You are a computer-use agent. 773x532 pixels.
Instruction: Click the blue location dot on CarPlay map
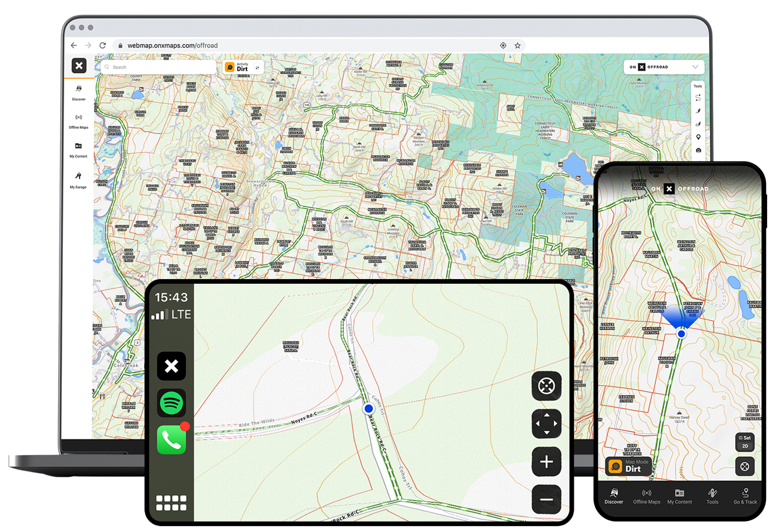tap(368, 409)
